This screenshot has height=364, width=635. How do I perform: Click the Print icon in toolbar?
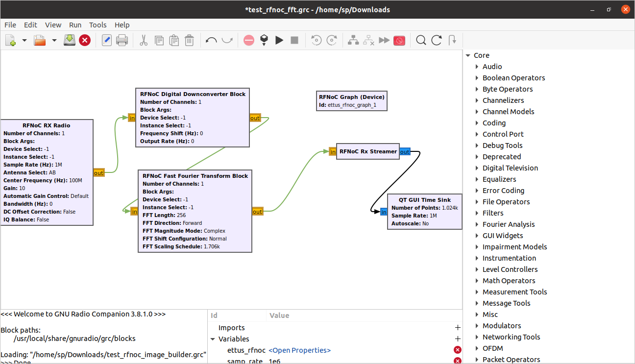point(122,40)
